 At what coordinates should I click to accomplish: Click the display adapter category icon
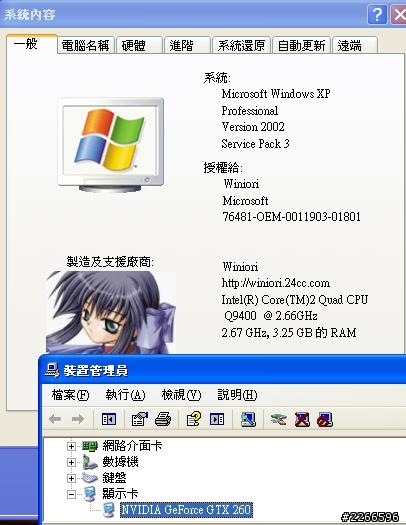(x=90, y=494)
